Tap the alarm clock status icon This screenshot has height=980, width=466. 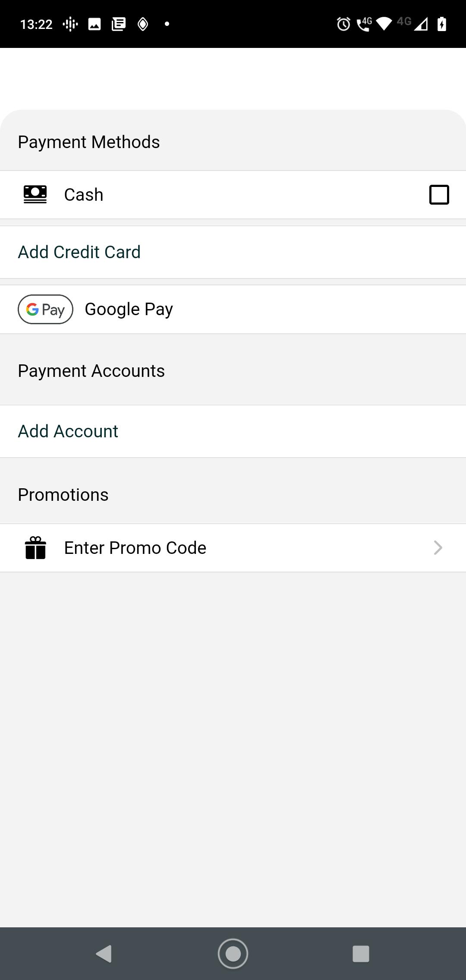pyautogui.click(x=343, y=24)
